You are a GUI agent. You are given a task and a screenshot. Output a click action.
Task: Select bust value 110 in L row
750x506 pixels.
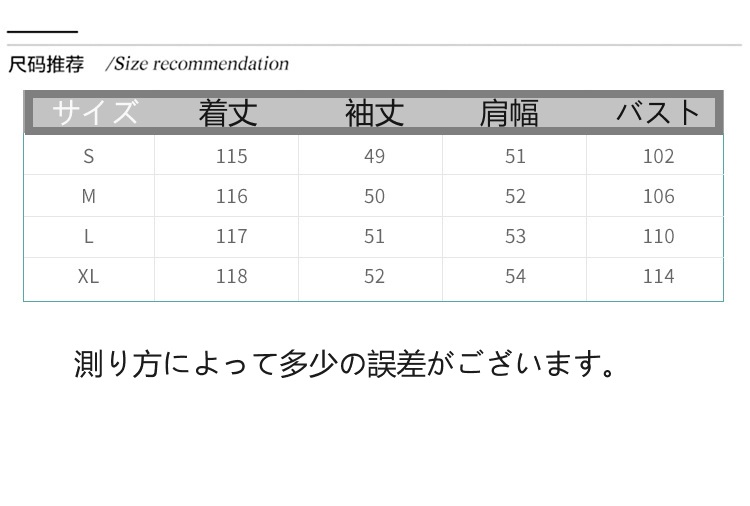(x=658, y=236)
